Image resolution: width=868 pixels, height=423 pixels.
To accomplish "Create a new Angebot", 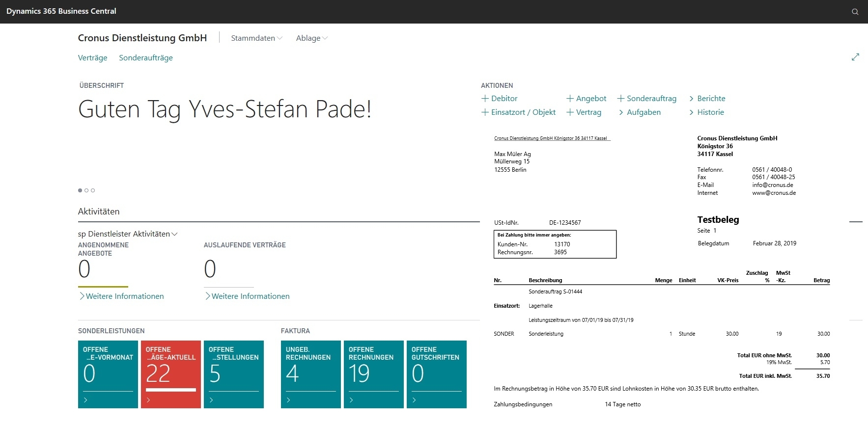I will point(586,99).
